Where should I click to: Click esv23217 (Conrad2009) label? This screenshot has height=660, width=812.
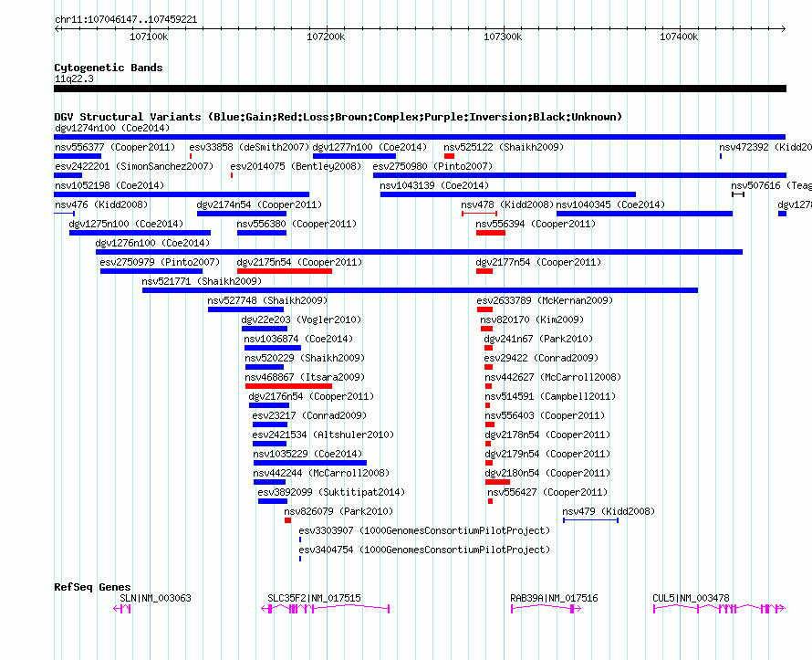pyautogui.click(x=309, y=415)
